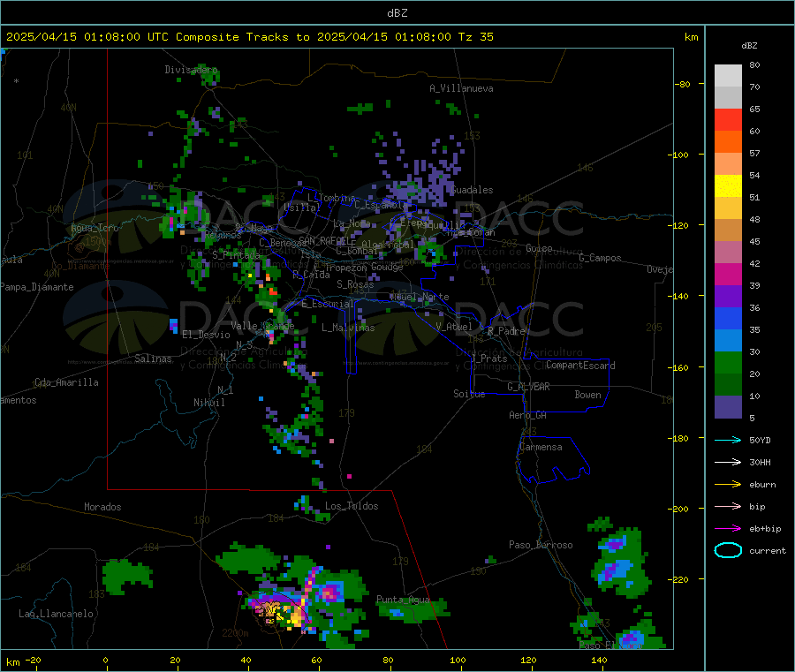The height and width of the screenshot is (672, 795).
Task: Pick the light gray 70-80 dBZ swatch
Action: coord(728,76)
